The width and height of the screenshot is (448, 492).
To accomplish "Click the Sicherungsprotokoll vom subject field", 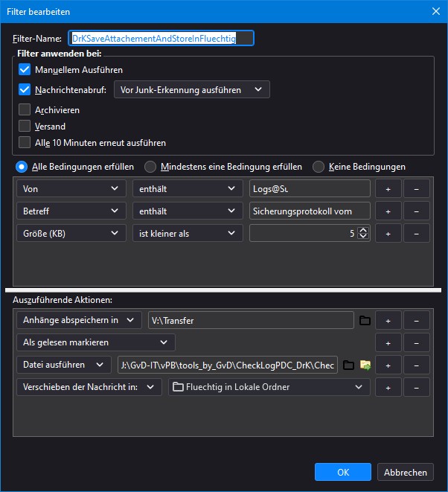I will [310, 211].
